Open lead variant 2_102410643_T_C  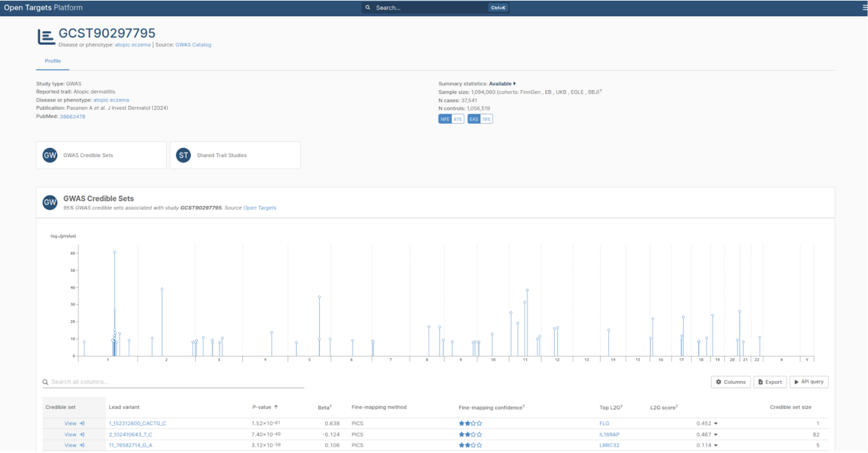(131, 435)
